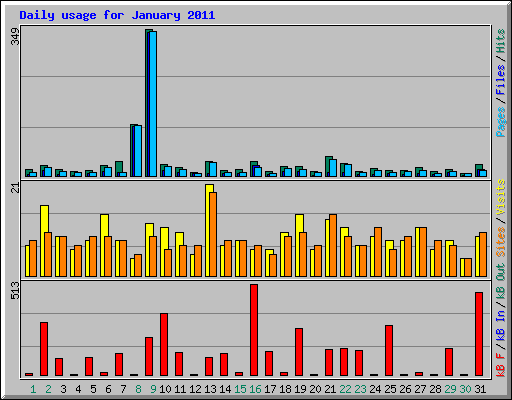Click day label "9" on the x-axis

pyautogui.click(x=153, y=389)
